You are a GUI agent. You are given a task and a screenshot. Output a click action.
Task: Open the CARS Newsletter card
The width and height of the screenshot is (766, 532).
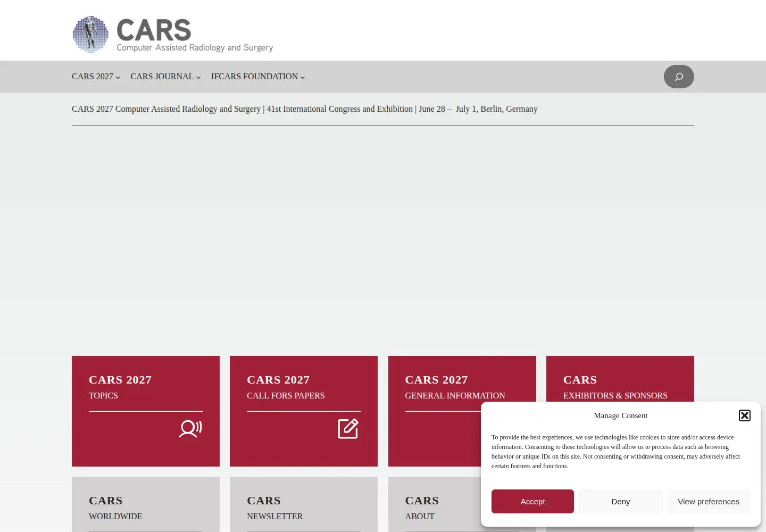pyautogui.click(x=304, y=504)
